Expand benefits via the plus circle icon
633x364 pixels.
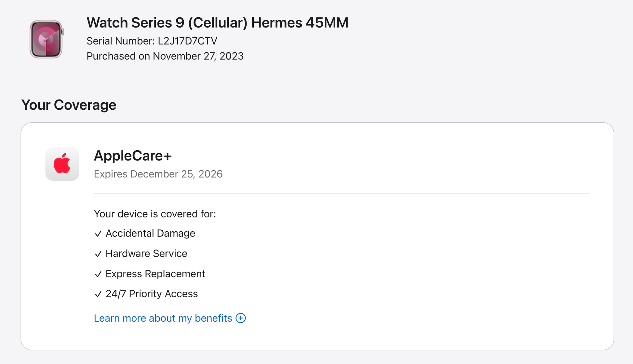pos(241,318)
